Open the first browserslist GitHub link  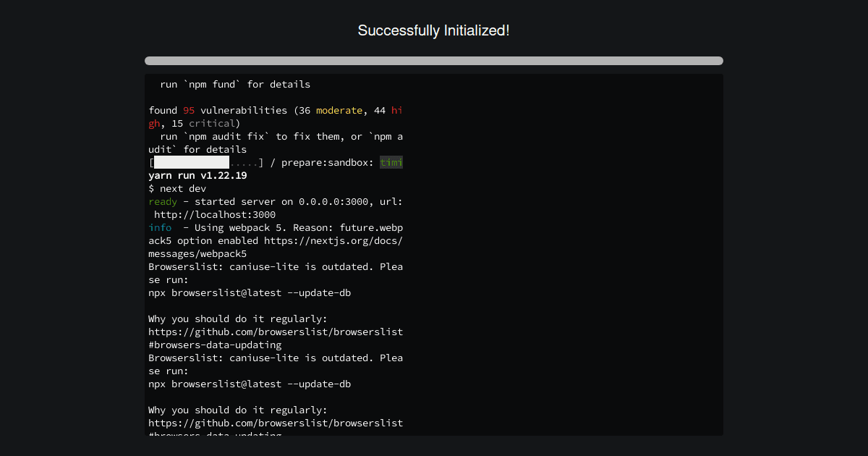(x=275, y=332)
